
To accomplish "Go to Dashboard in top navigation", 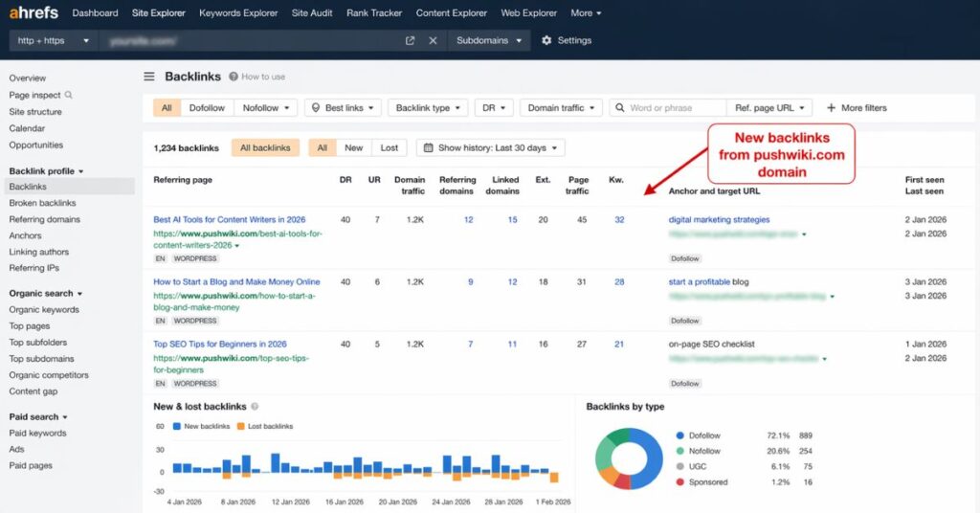I will [x=95, y=12].
